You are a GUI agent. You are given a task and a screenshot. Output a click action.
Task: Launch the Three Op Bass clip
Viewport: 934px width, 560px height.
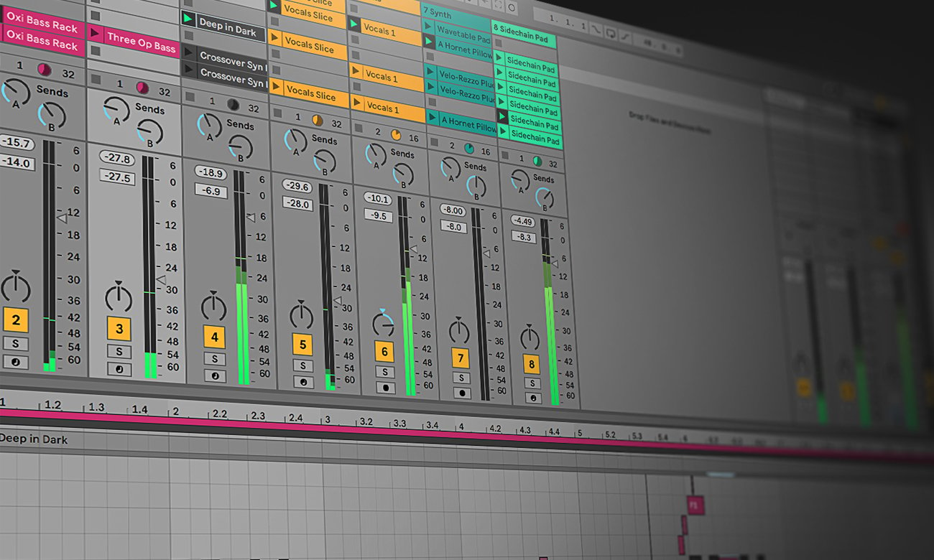(95, 33)
